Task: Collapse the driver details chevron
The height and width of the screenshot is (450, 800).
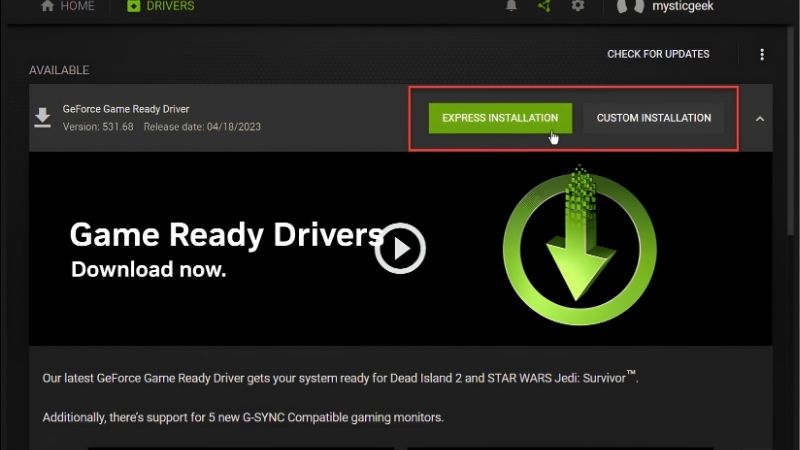Action: 760,119
